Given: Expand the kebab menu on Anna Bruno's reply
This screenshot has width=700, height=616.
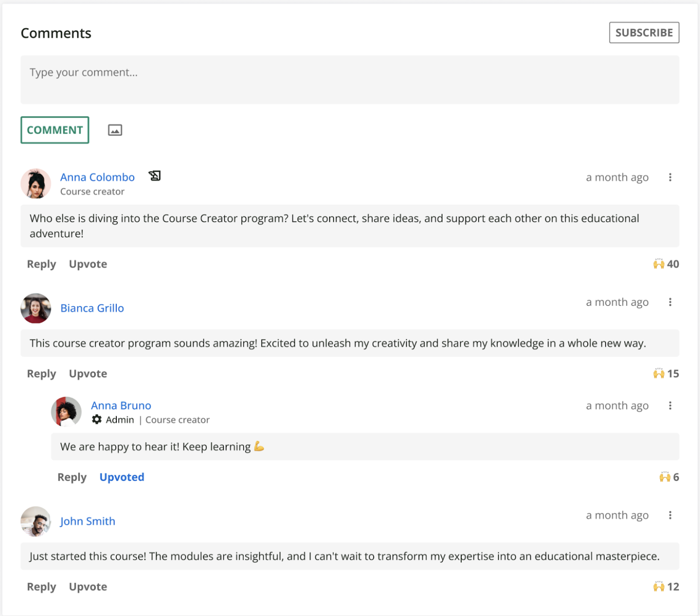Looking at the screenshot, I should point(670,406).
